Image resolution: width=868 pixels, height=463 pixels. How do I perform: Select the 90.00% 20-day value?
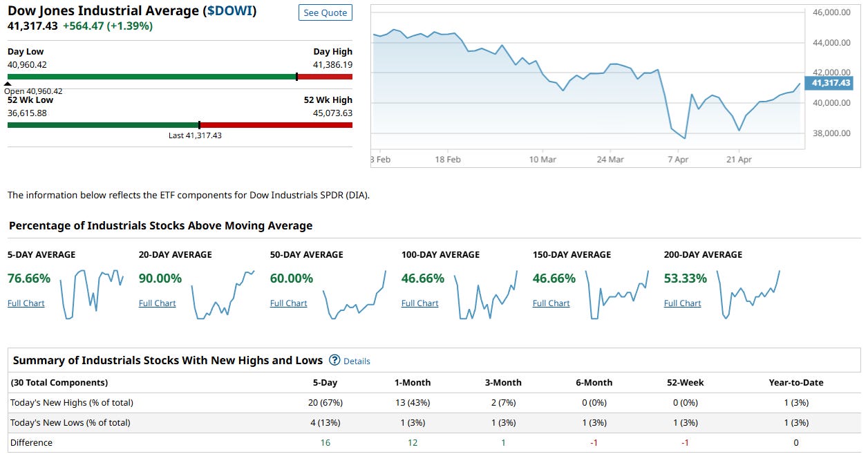(x=160, y=278)
